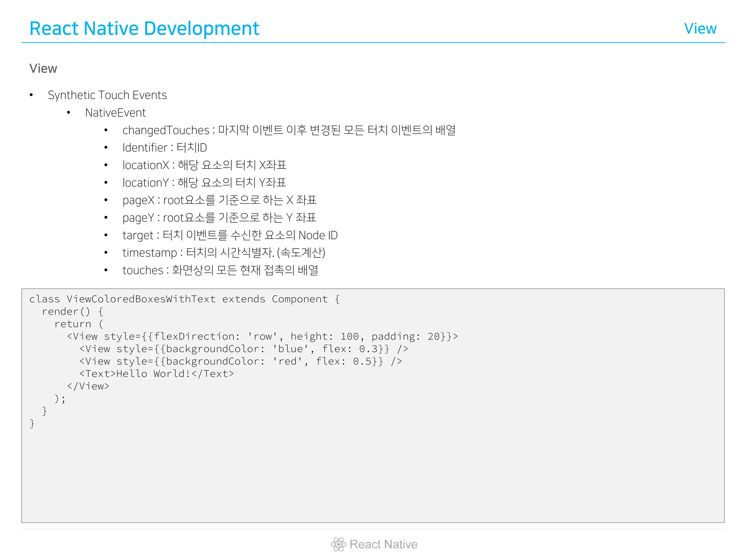Click the closing '</View>' code line
The width and height of the screenshot is (747, 560).
point(88,386)
